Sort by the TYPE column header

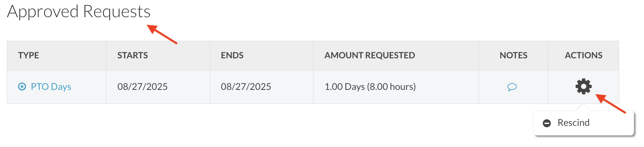[x=28, y=56]
